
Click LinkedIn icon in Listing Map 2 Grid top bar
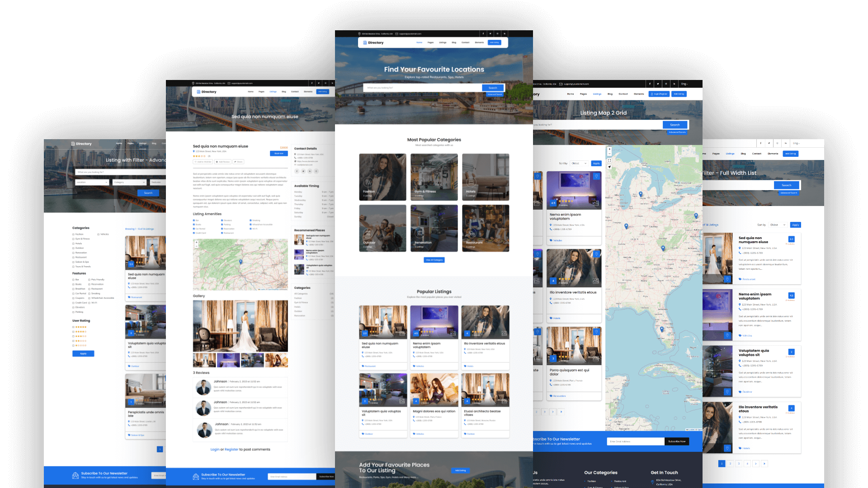(x=674, y=84)
